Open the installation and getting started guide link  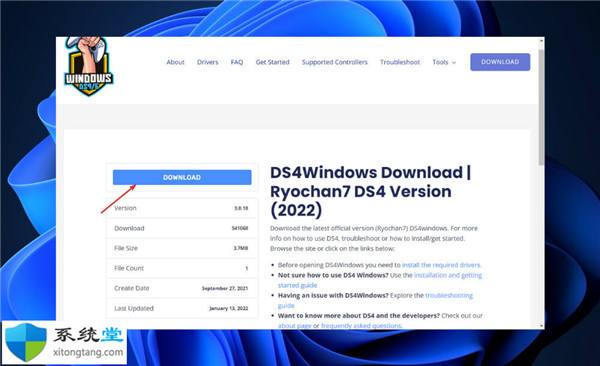pos(448,275)
